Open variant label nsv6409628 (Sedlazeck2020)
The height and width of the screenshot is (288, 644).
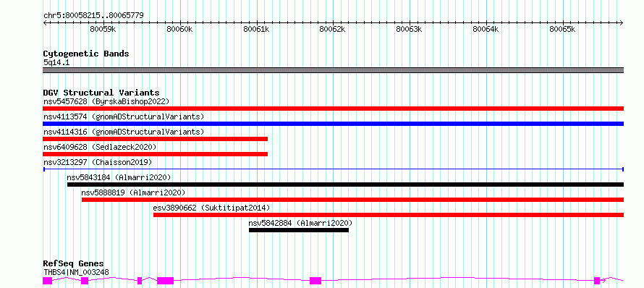[x=100, y=147]
